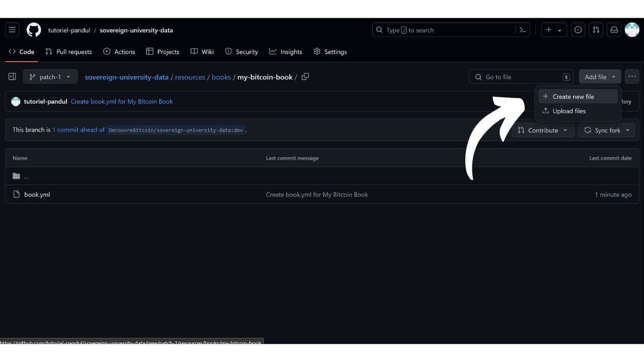Select Upload files menu item
The width and height of the screenshot is (644, 362).
(x=578, y=111)
